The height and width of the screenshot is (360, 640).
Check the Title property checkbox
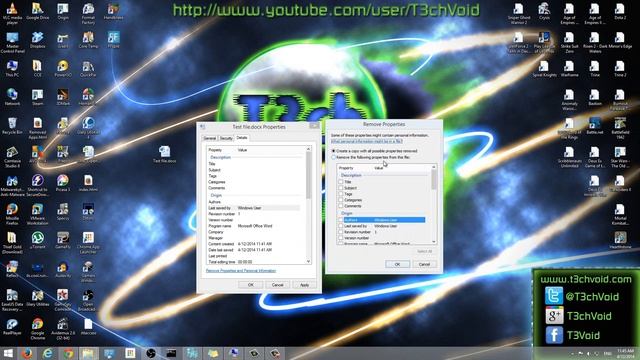point(340,182)
